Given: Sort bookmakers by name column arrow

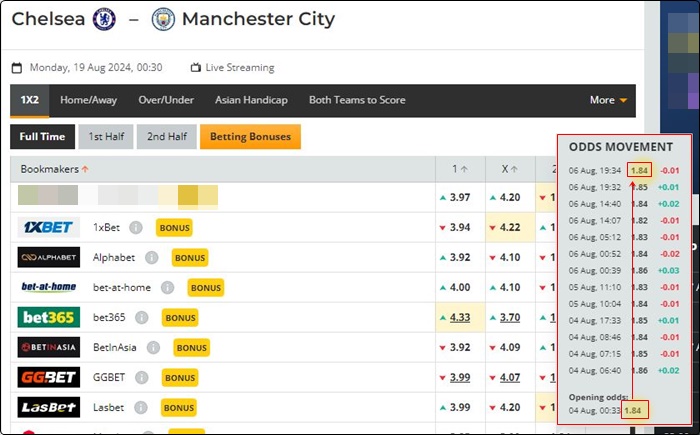Looking at the screenshot, I should click(85, 169).
